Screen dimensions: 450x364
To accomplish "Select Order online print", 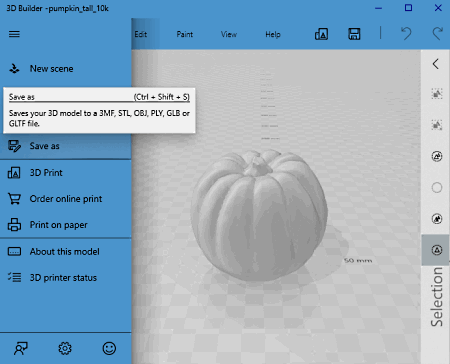I will click(x=66, y=199).
